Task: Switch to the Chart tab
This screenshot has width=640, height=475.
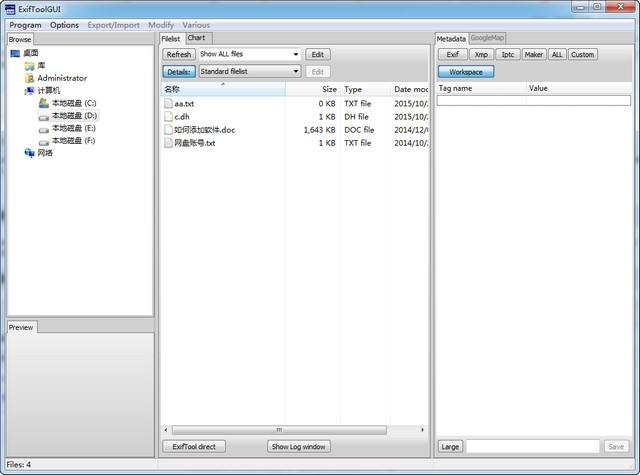Action: point(196,38)
